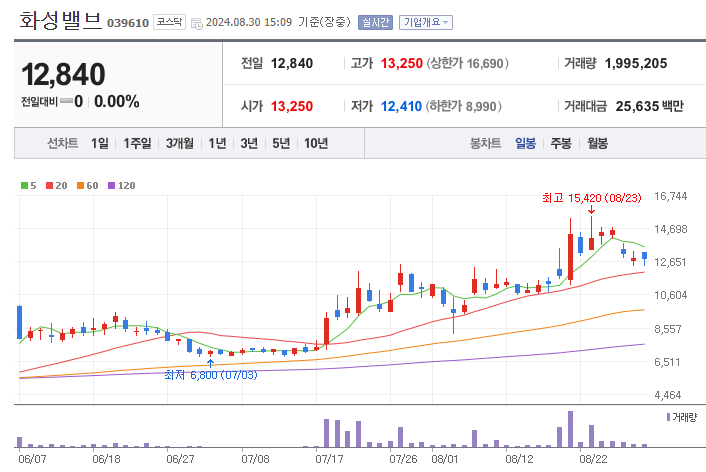The width and height of the screenshot is (706, 472).
Task: Click the 최저 6,800 (07/03) low marker
Action: point(211,375)
